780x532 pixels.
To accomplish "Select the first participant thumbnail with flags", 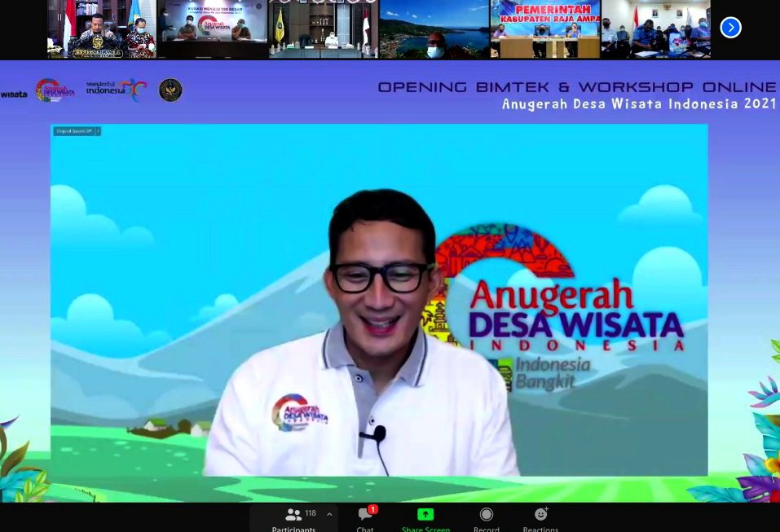I will click(102, 29).
